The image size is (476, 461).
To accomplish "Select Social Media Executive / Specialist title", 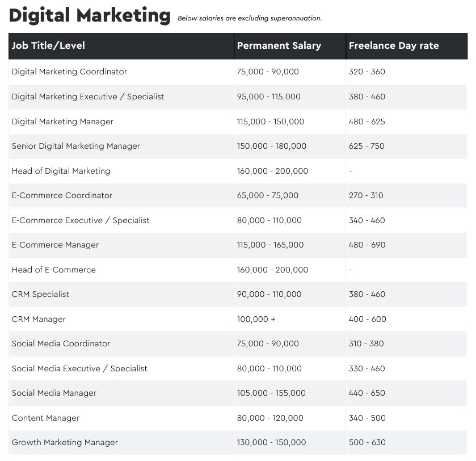I will point(79,368).
